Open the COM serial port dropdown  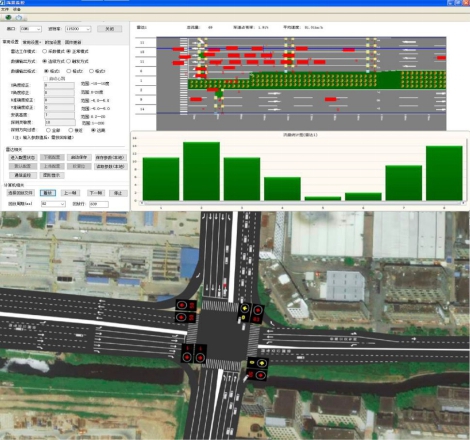[x=31, y=29]
